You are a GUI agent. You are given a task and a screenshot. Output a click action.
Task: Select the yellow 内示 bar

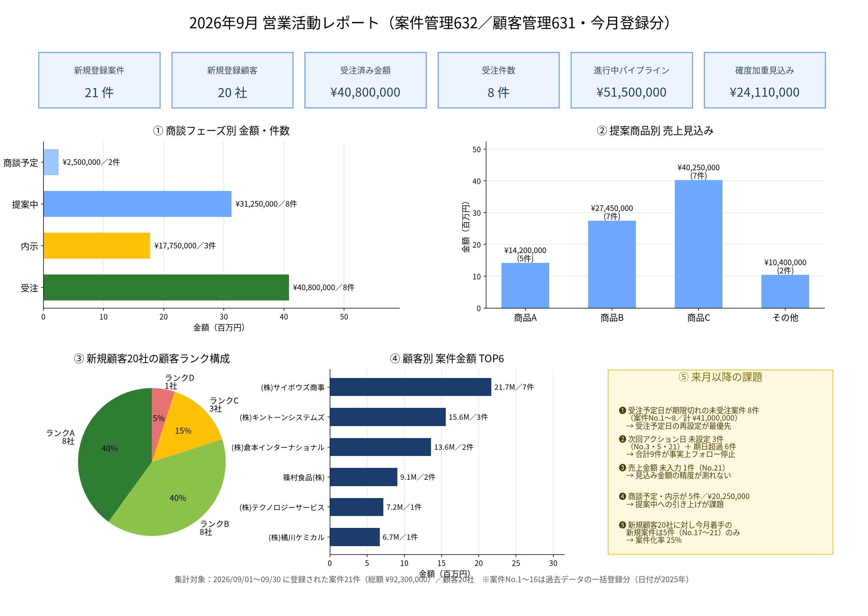[x=97, y=246]
